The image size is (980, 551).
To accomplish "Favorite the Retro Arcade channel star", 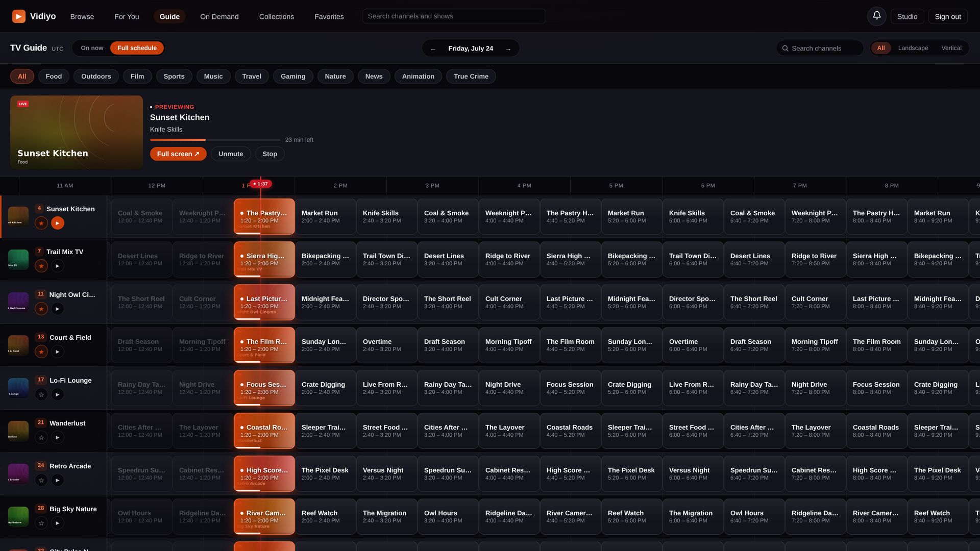I will click(41, 480).
